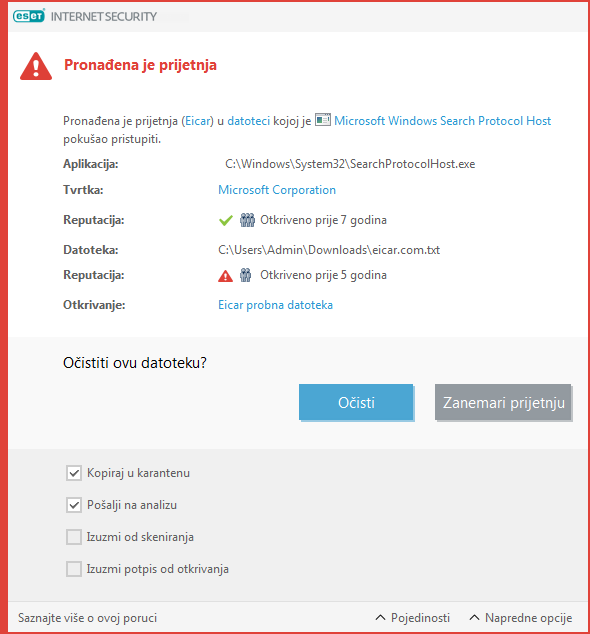The image size is (590, 634).
Task: Enable Izuzmi potpis od otkrivanja checkbox
Action: tap(74, 569)
